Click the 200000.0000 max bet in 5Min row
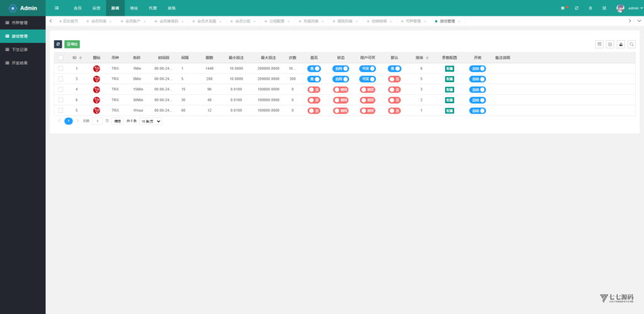The image size is (644, 314). click(x=268, y=79)
